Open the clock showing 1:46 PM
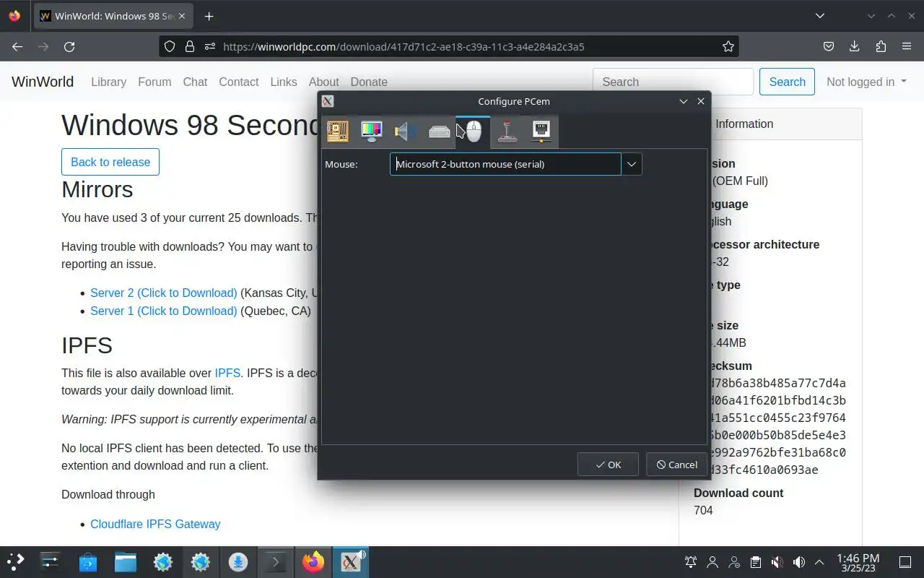The height and width of the screenshot is (578, 924). 858,563
